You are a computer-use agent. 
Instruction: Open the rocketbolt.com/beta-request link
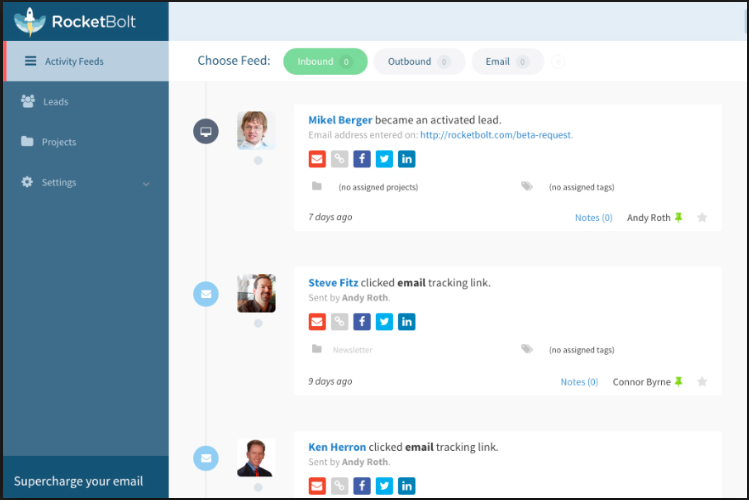click(x=496, y=135)
